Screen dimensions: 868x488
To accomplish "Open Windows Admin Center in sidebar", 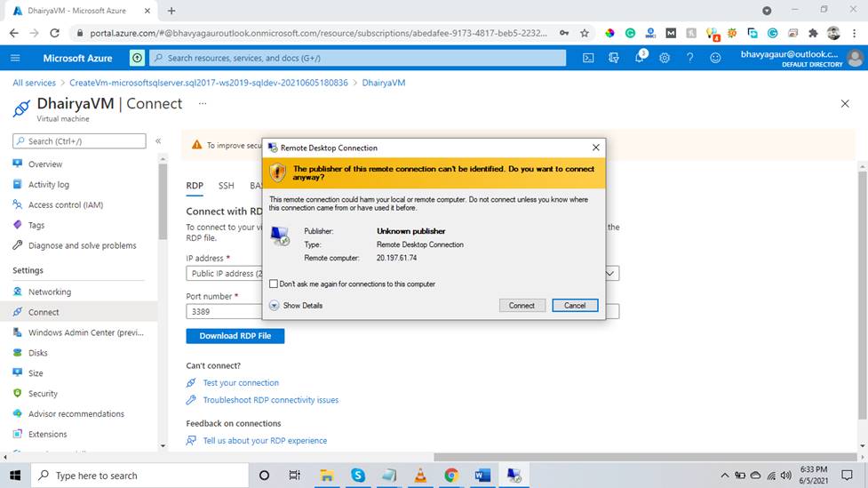I will click(x=86, y=332).
